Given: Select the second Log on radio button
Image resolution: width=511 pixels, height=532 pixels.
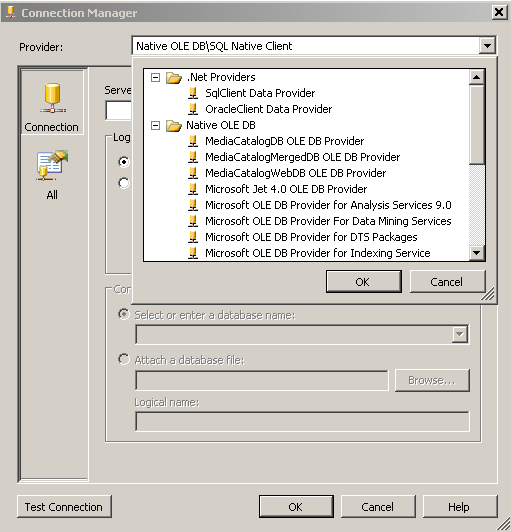Looking at the screenshot, I should (x=124, y=183).
